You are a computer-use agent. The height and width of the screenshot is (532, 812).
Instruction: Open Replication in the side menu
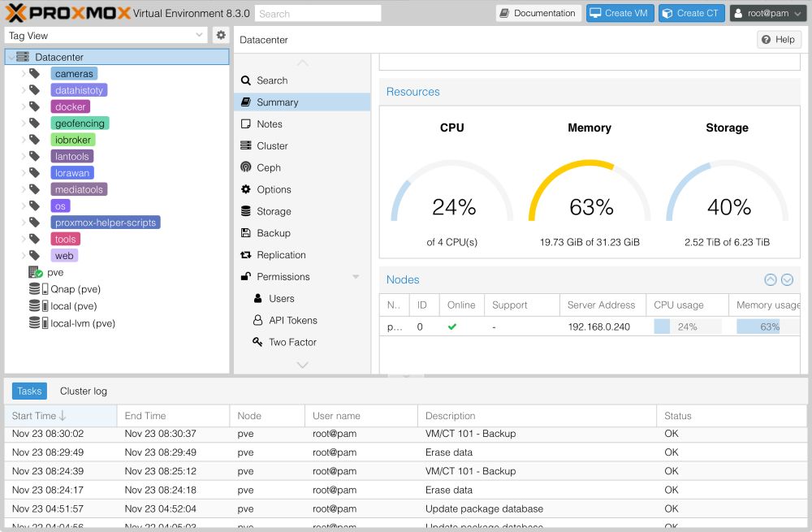pyautogui.click(x=302, y=255)
